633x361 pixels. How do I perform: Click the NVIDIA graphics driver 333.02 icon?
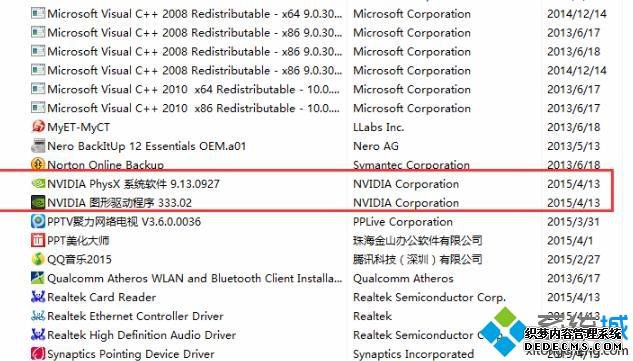point(38,202)
